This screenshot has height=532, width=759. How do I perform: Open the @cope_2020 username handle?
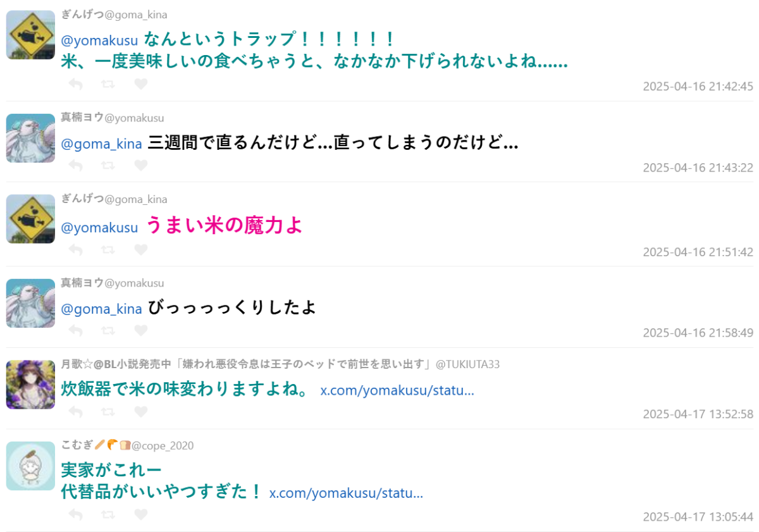pyautogui.click(x=163, y=446)
